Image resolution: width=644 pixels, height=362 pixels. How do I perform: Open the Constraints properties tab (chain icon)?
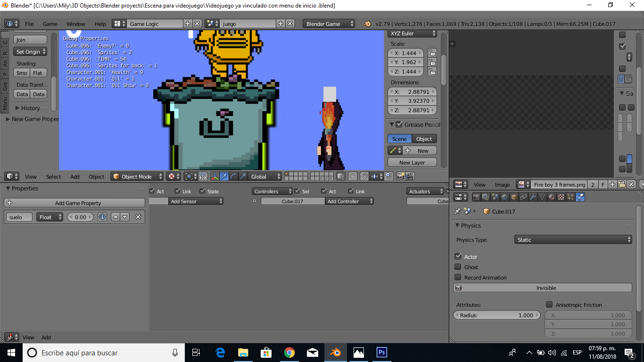523,197
